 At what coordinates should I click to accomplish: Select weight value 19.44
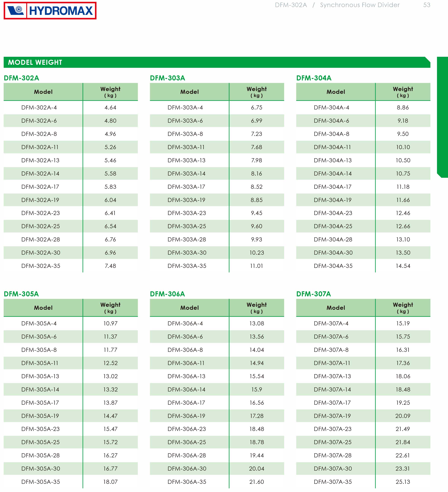257,456
